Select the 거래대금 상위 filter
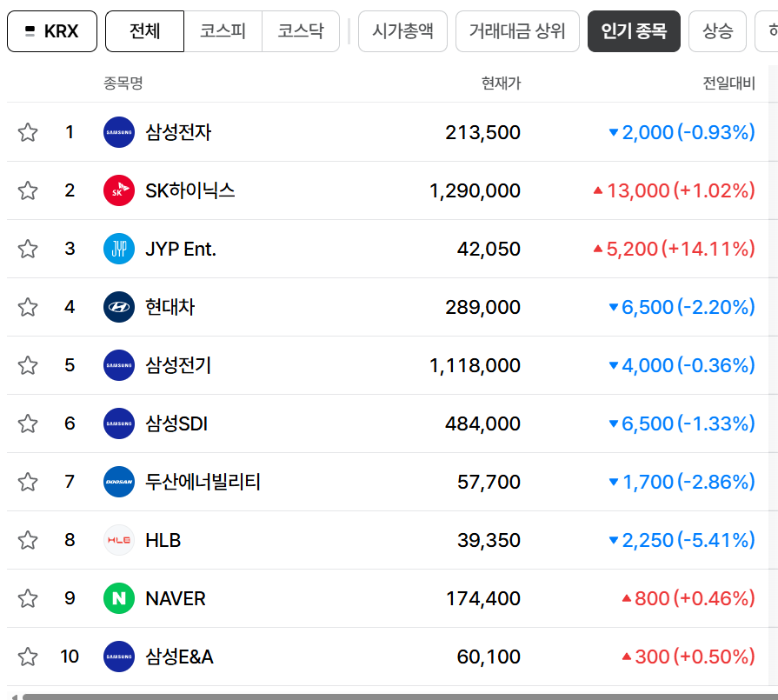 click(517, 31)
